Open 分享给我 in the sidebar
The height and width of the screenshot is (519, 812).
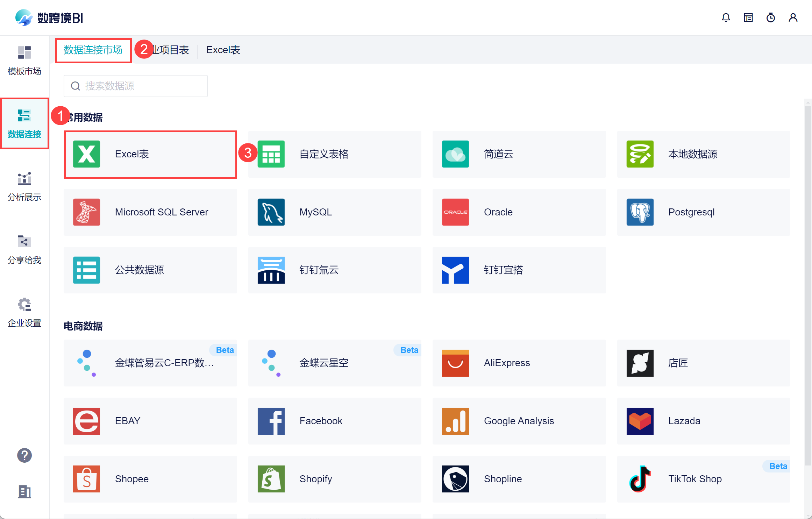[24, 250]
